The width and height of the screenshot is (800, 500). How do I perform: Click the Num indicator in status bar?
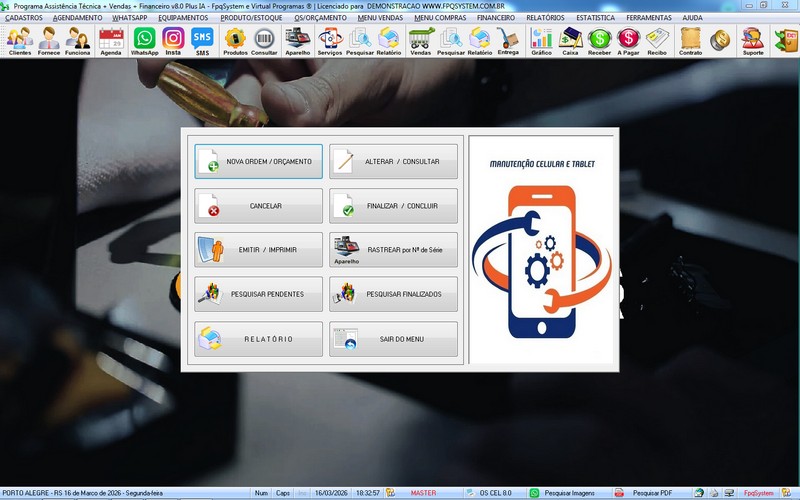261,493
